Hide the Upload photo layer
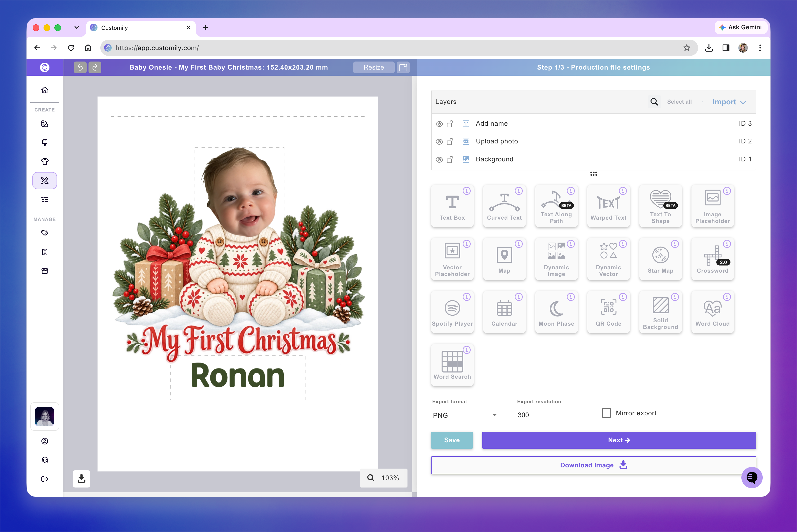This screenshot has height=532, width=797. 439,142
